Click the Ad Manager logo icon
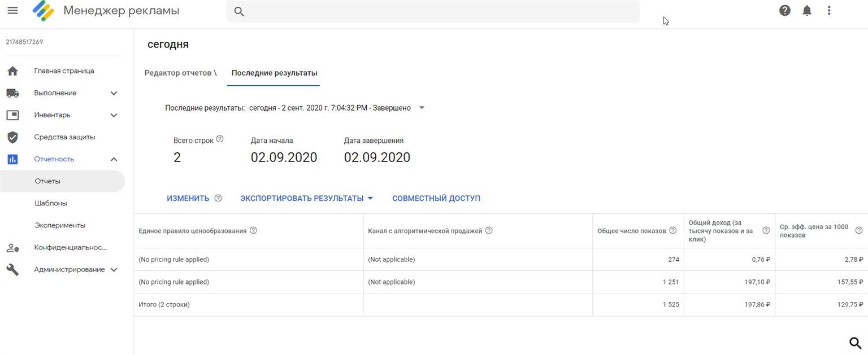The width and height of the screenshot is (868, 355). click(44, 11)
